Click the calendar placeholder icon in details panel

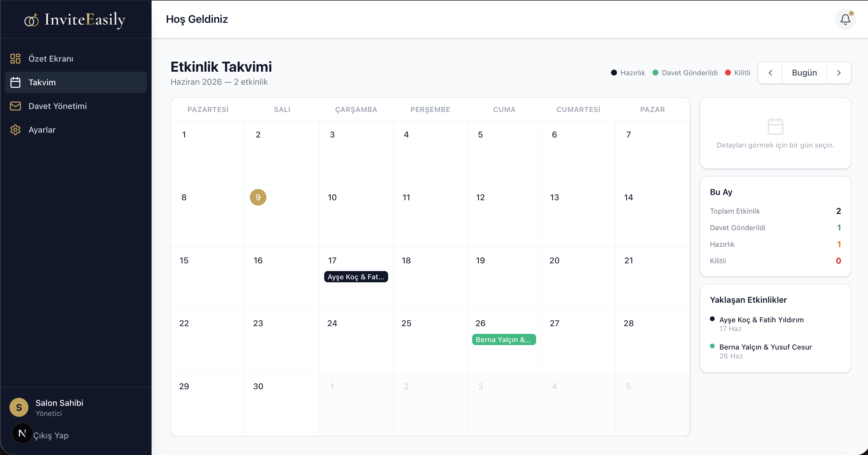pyautogui.click(x=775, y=126)
